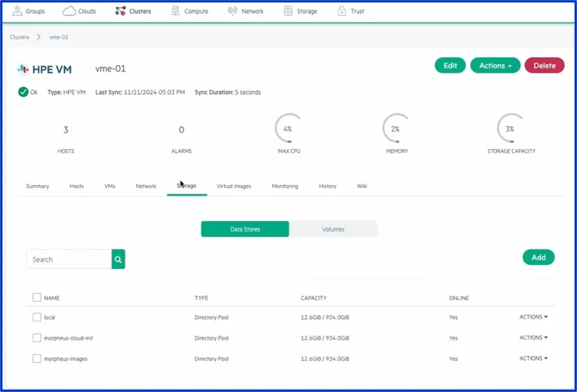
Task: Check the box for local datastore
Action: (37, 317)
